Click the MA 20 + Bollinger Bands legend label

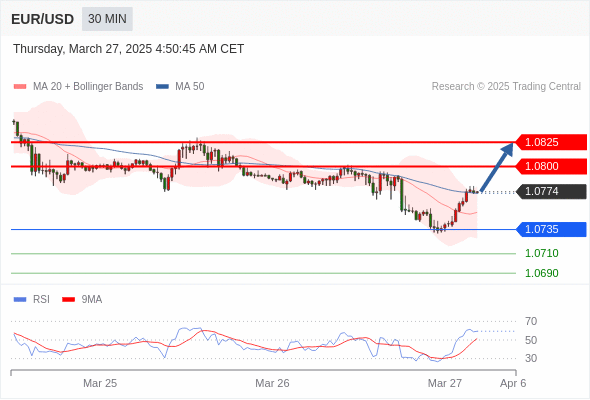point(88,87)
